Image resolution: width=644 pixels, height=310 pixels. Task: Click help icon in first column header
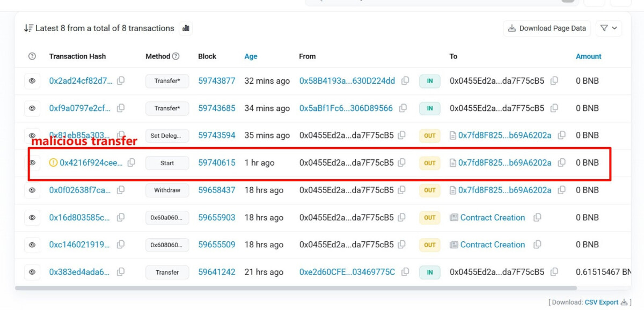tap(32, 56)
